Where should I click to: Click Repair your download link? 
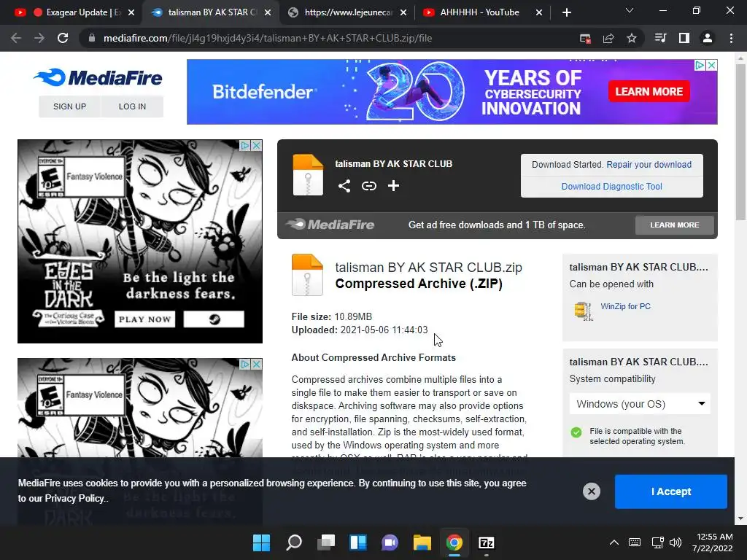(x=649, y=164)
